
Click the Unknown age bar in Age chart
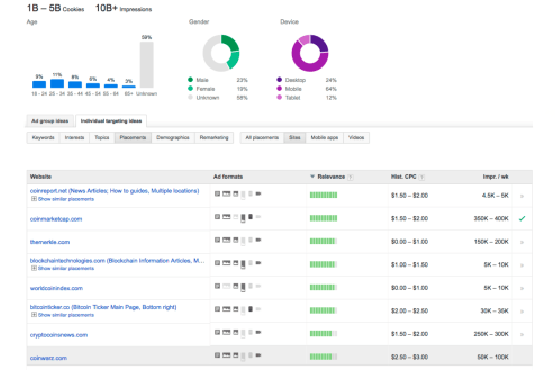coord(147,65)
